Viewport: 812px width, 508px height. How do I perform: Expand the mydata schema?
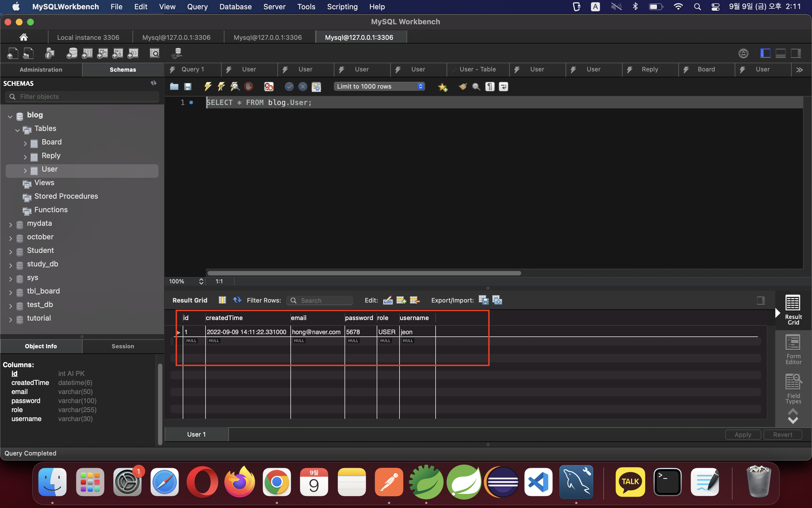click(10, 225)
